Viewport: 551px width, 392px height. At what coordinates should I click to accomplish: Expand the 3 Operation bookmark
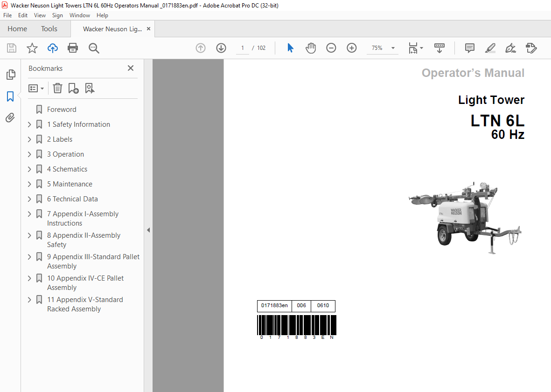point(29,154)
